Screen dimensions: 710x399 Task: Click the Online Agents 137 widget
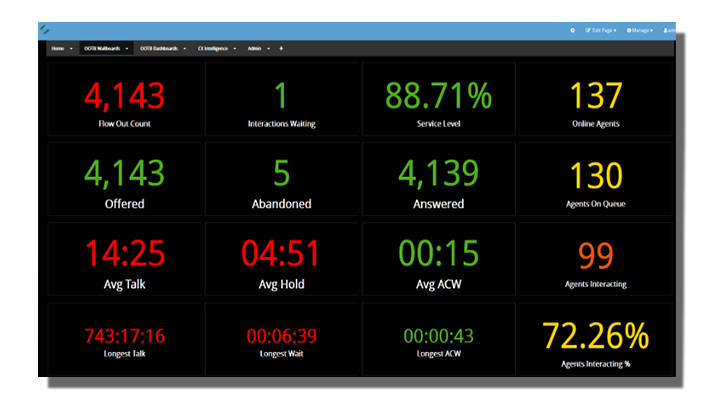click(x=595, y=99)
